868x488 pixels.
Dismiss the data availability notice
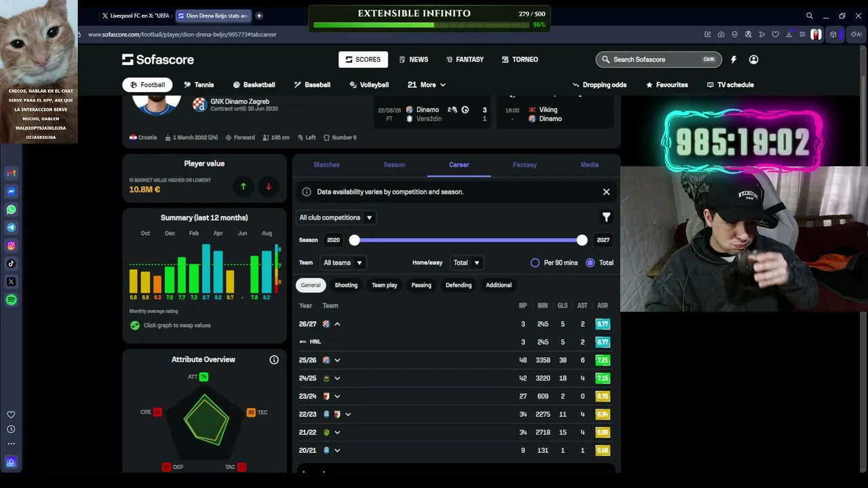coord(606,192)
